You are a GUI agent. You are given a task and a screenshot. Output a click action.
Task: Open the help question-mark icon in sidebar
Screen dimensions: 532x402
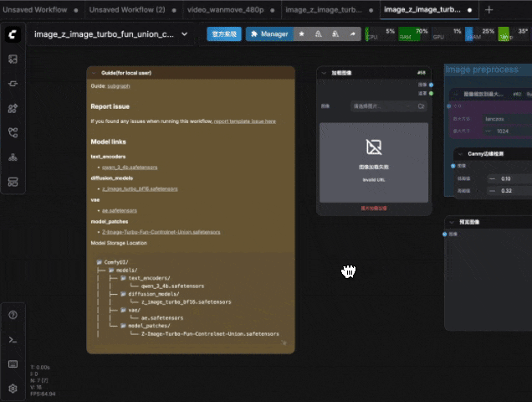13,315
